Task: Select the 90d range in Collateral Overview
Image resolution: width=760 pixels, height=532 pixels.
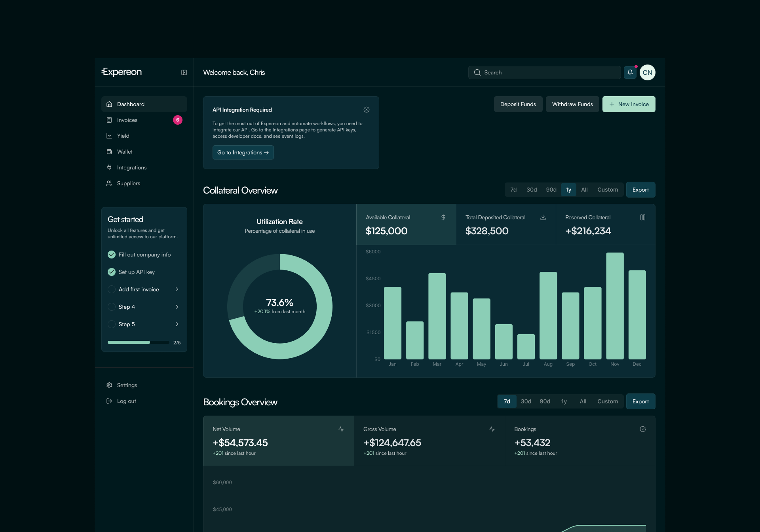Action: pos(551,190)
